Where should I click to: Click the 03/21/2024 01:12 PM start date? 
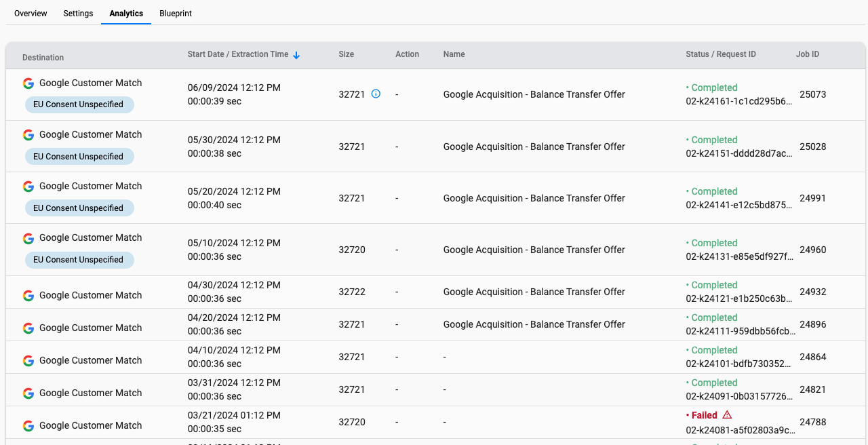pos(234,415)
